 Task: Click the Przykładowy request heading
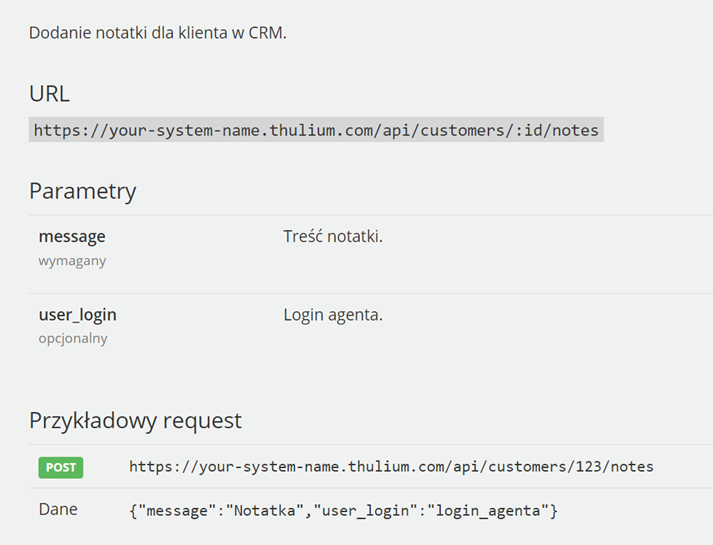tap(135, 420)
